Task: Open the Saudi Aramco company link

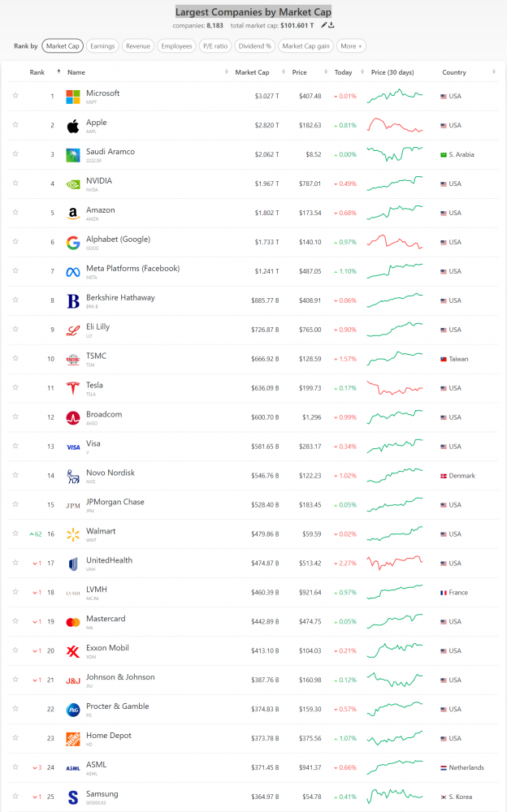Action: pyautogui.click(x=110, y=152)
